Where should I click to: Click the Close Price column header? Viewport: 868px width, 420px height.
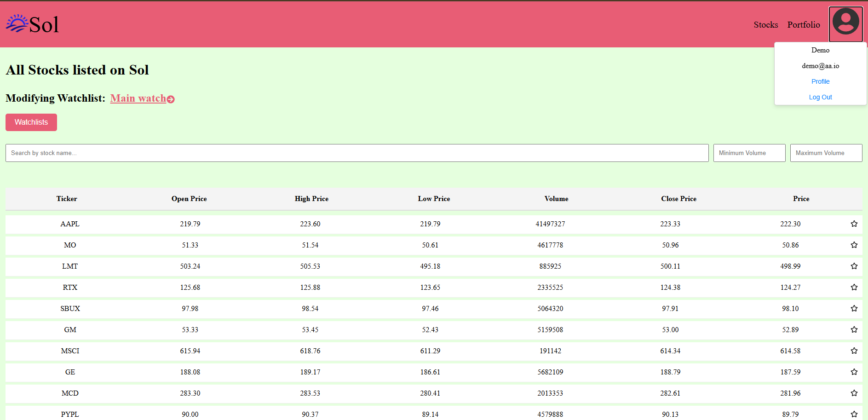(678, 199)
